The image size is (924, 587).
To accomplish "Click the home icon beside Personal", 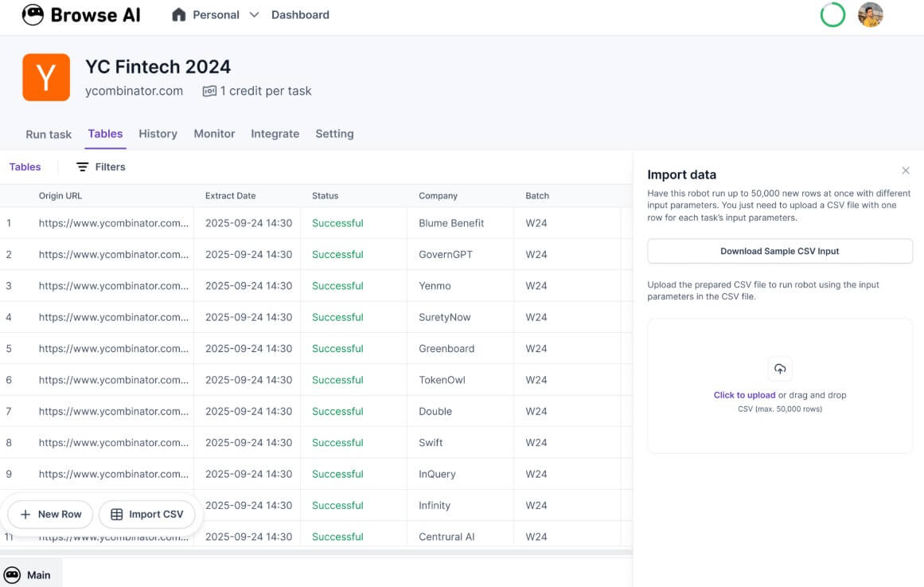I will pos(178,15).
